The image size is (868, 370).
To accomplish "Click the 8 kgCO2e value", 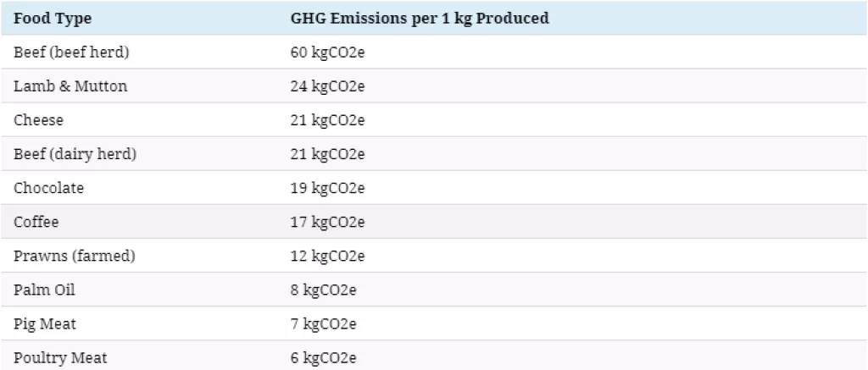I will pos(323,290).
